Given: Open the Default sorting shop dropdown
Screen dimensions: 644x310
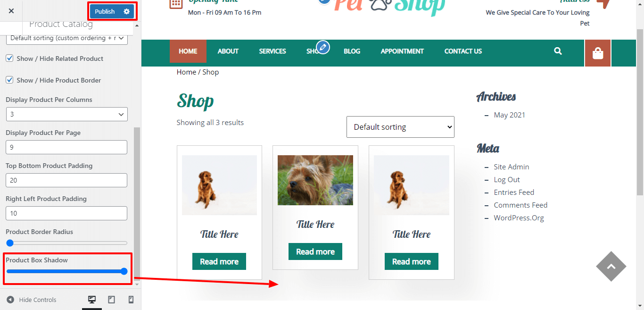Looking at the screenshot, I should [x=400, y=127].
